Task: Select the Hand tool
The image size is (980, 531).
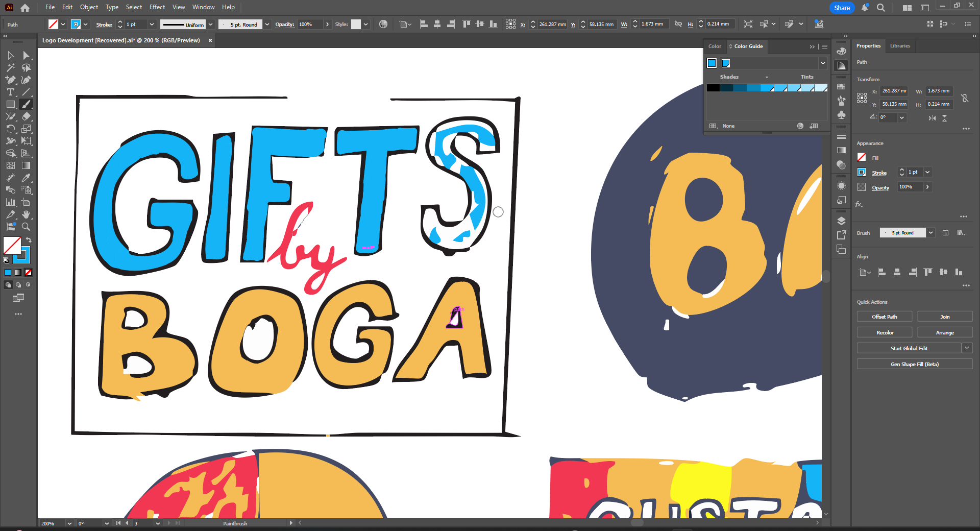Action: click(x=26, y=214)
